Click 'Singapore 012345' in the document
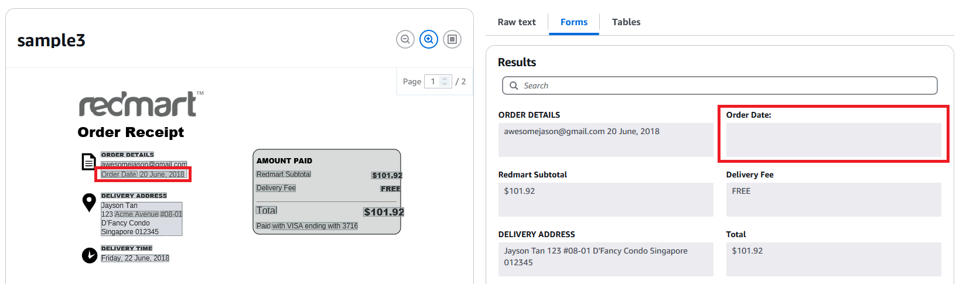The height and width of the screenshot is (284, 980). point(130,232)
